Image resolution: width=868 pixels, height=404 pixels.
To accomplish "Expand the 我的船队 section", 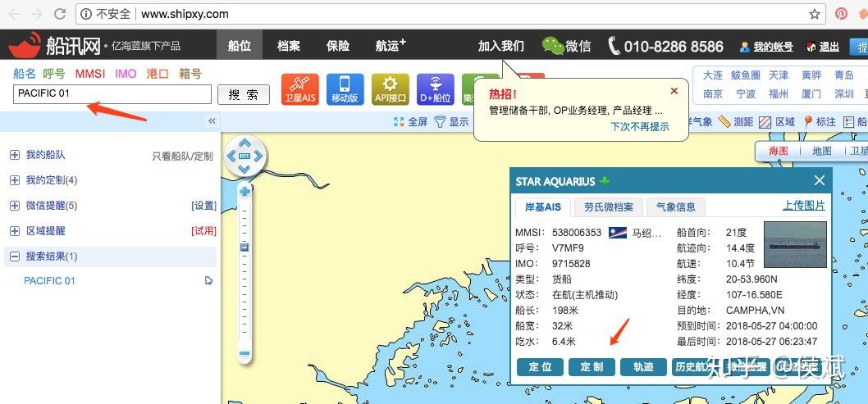I will [x=15, y=155].
